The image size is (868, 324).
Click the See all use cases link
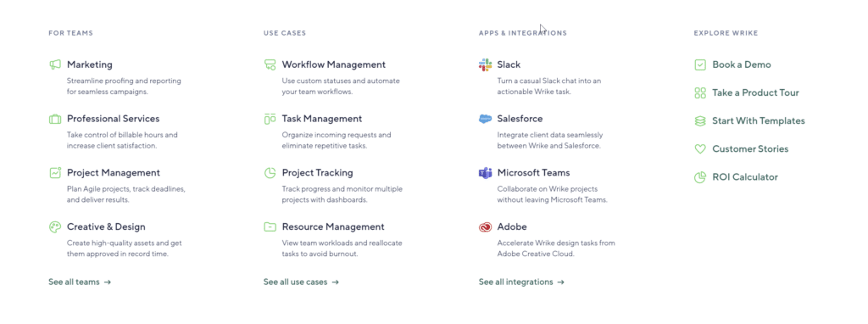tap(301, 282)
